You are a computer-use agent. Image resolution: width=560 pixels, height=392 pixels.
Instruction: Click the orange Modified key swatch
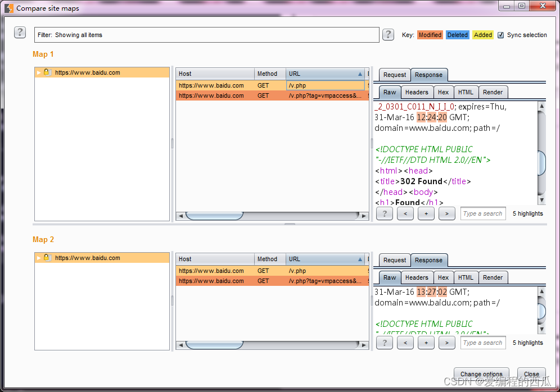coord(430,35)
